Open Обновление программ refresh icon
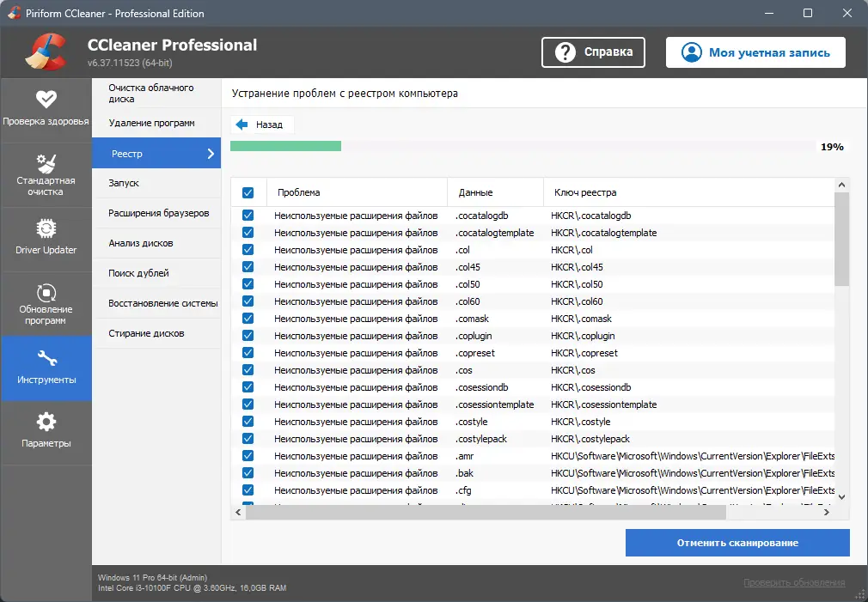 [46, 293]
